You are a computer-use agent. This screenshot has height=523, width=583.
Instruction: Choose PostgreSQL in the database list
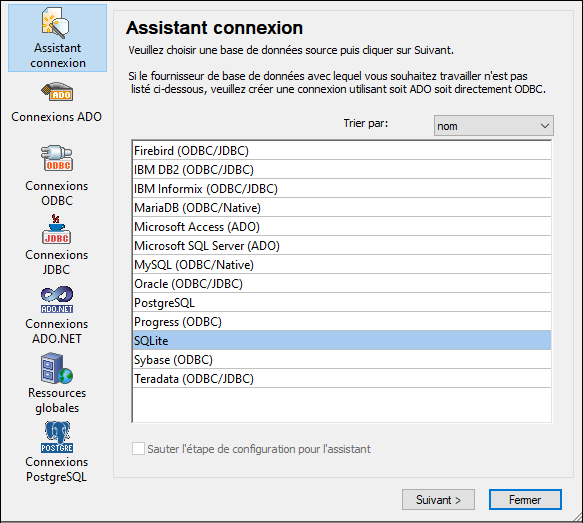342,303
